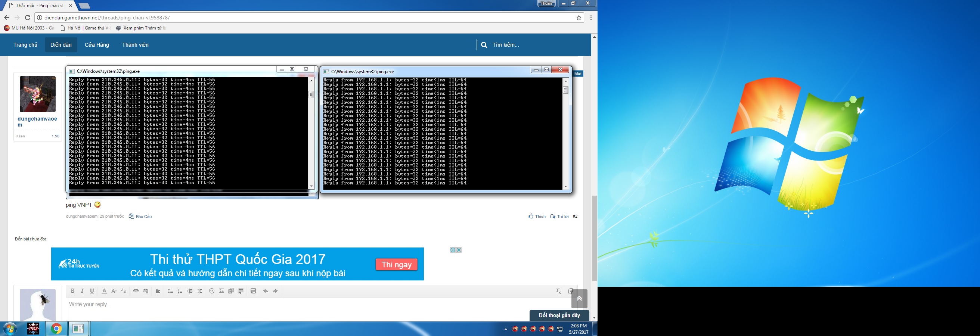Viewport: 980px width, 336px height.
Task: Close the 'Thắc mắc - Ping chán' browser tab
Action: [70, 6]
